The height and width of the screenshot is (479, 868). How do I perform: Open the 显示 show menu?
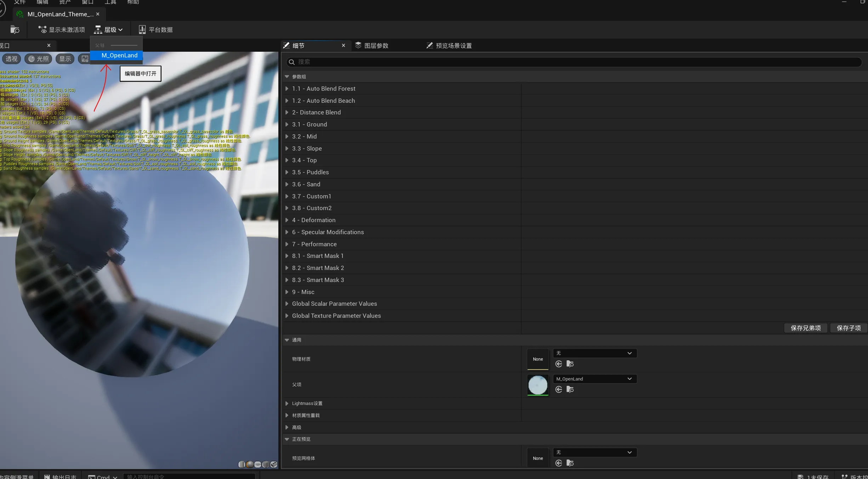[x=65, y=59]
